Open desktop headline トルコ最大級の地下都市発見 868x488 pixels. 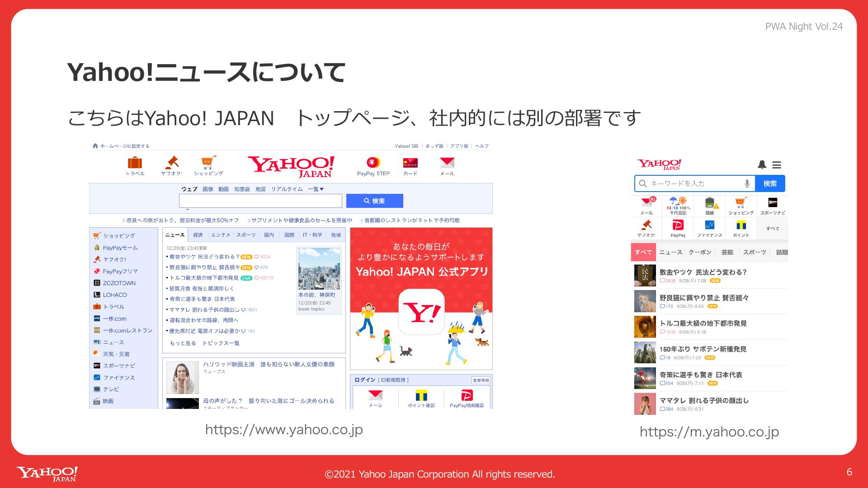(203, 278)
